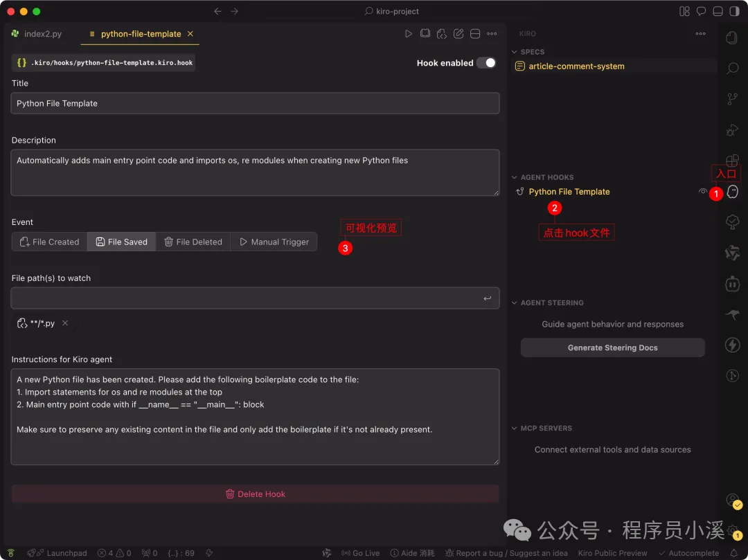Go back with left arrow in title bar
Image resolution: width=748 pixels, height=560 pixels.
pos(217,11)
